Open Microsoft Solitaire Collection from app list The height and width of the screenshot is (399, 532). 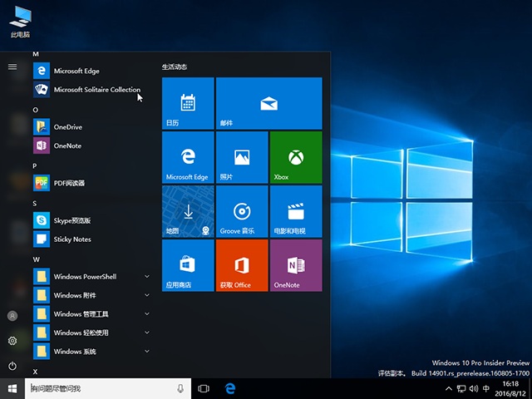click(96, 90)
